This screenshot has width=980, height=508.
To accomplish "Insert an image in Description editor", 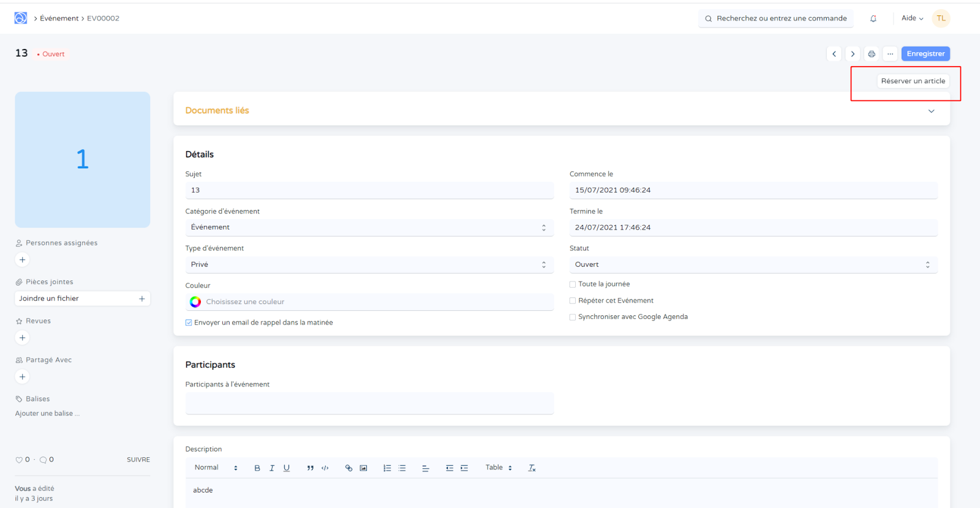I will 363,468.
